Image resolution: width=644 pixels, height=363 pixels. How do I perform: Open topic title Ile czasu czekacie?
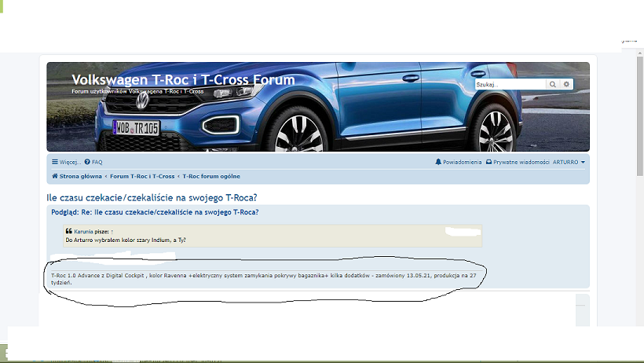tap(152, 198)
